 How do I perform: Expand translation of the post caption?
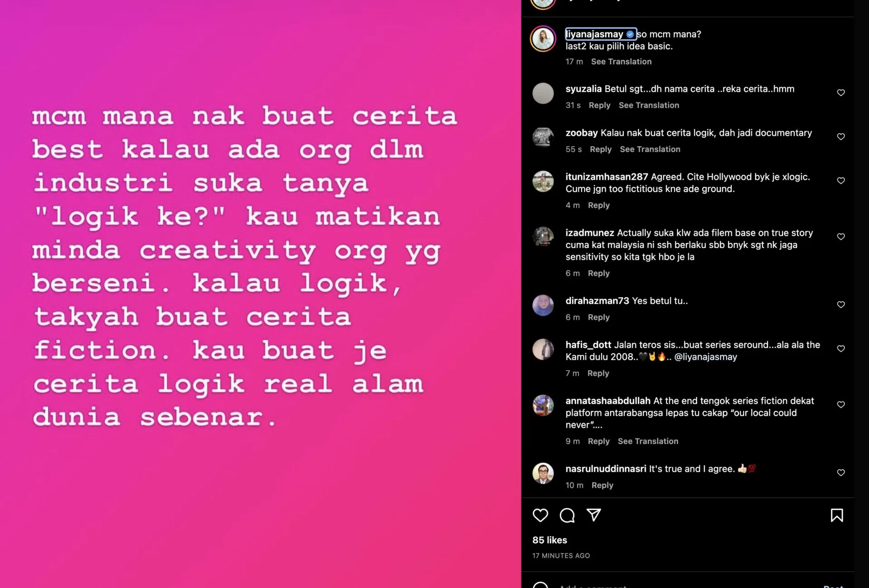(x=621, y=62)
